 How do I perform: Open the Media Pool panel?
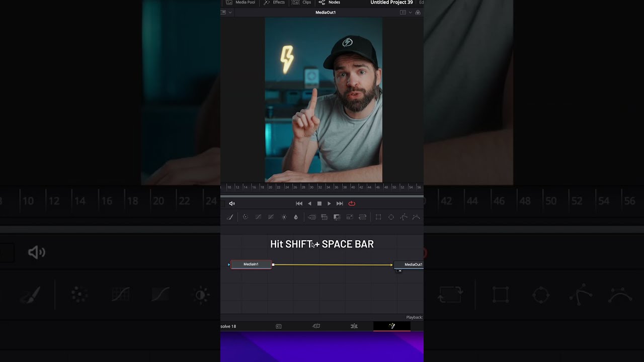point(240,3)
